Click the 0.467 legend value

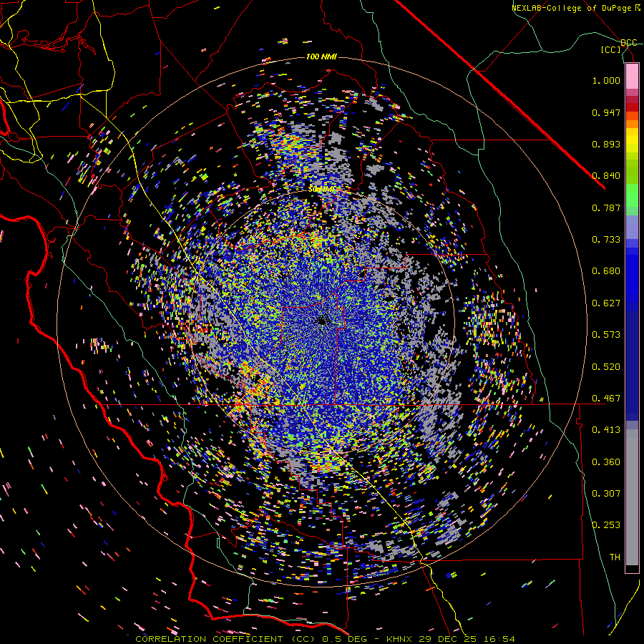(606, 399)
